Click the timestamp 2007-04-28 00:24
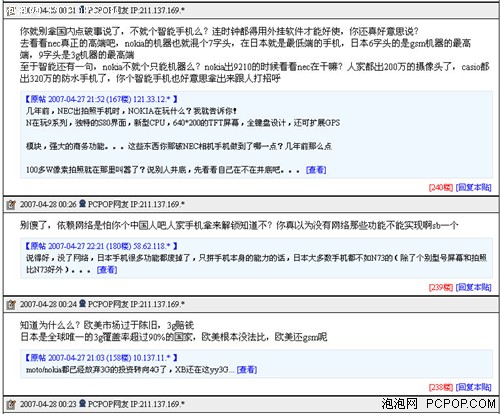The image size is (500, 414). click(48, 304)
